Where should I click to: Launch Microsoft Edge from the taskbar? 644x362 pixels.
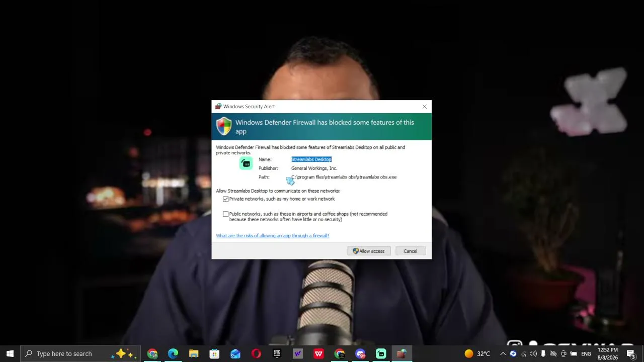pos(173,353)
